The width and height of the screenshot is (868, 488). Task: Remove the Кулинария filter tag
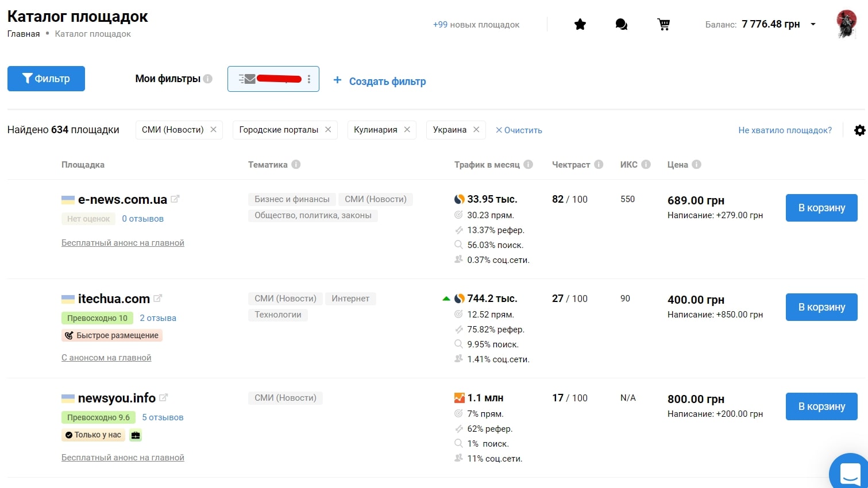click(x=407, y=130)
